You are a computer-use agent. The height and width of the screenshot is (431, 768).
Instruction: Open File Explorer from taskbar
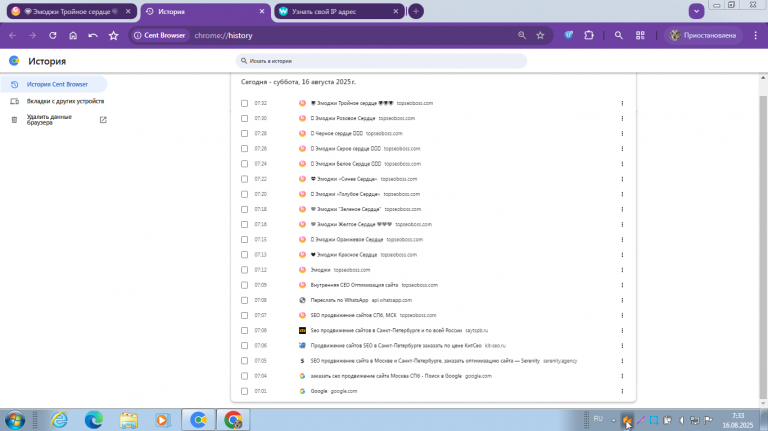pyautogui.click(x=128, y=420)
